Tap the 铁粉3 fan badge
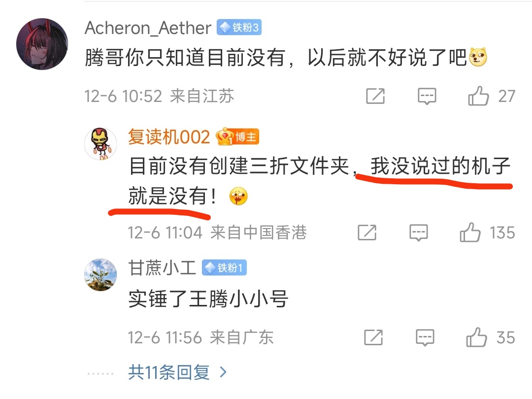Viewport: 532px width, 399px height. point(239,28)
